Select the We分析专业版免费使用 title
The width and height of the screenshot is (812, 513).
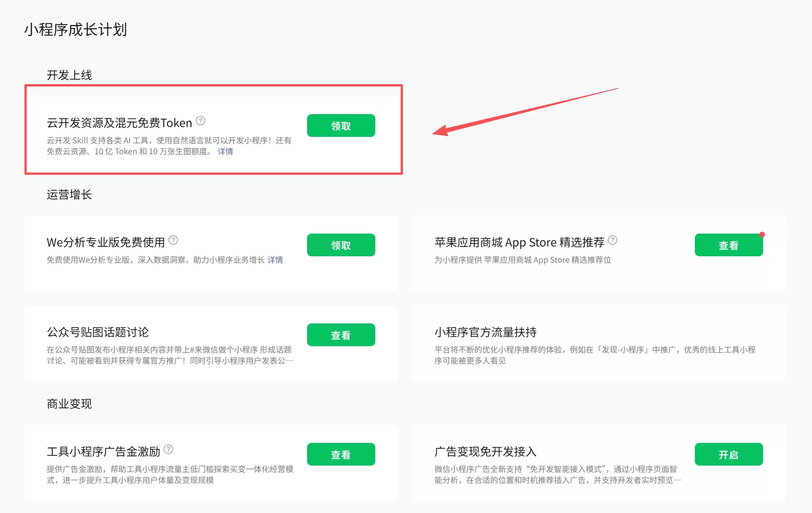click(x=106, y=242)
